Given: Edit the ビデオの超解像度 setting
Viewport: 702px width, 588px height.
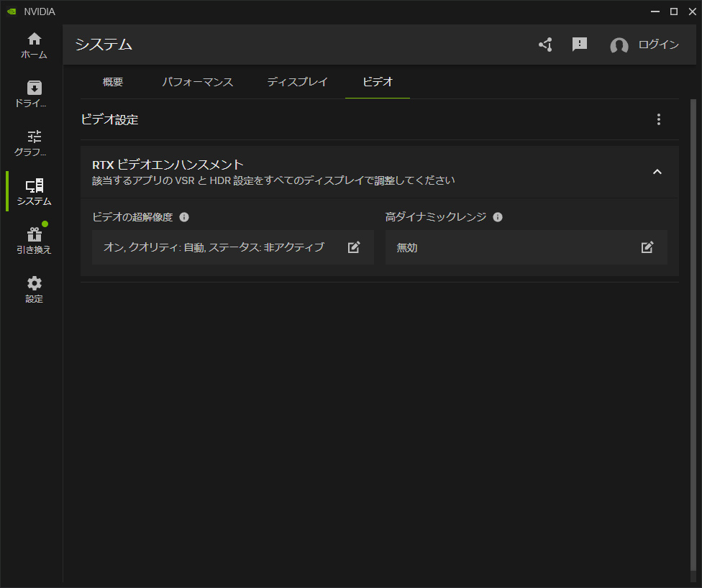Looking at the screenshot, I should point(354,247).
